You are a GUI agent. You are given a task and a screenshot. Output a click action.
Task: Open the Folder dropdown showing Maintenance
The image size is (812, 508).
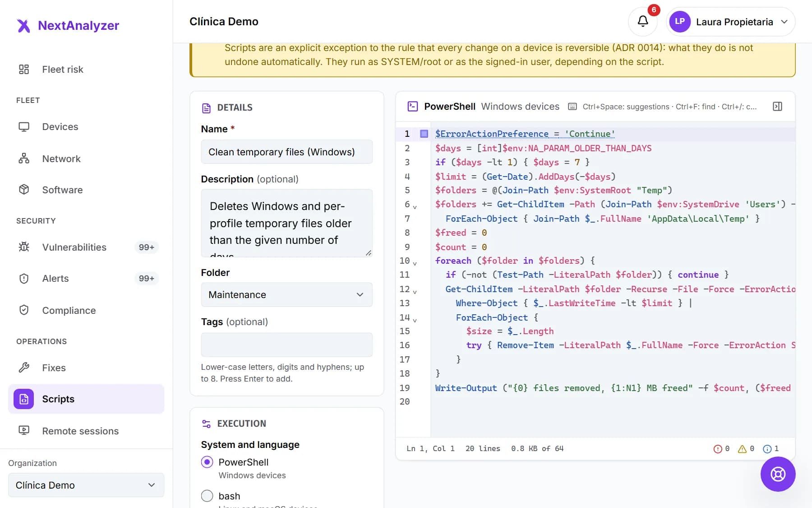point(287,295)
